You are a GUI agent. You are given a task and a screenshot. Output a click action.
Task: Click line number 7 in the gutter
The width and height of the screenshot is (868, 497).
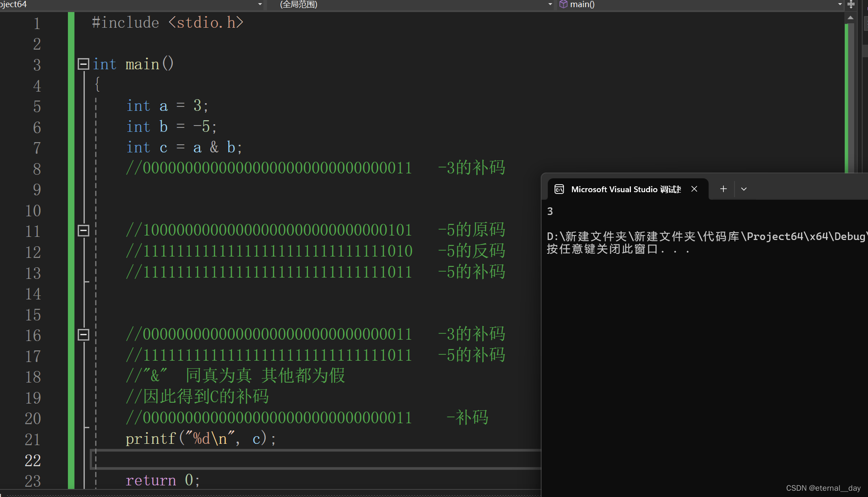[37, 148]
